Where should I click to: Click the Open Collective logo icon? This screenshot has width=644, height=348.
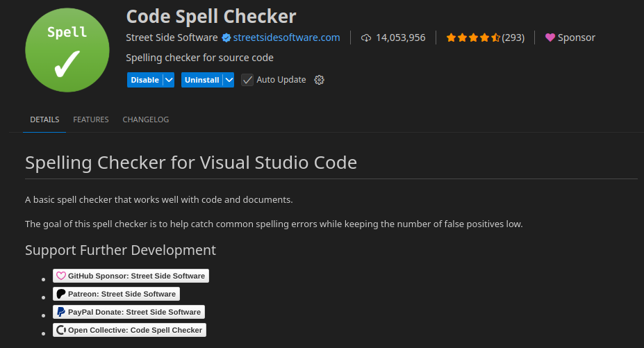click(61, 330)
